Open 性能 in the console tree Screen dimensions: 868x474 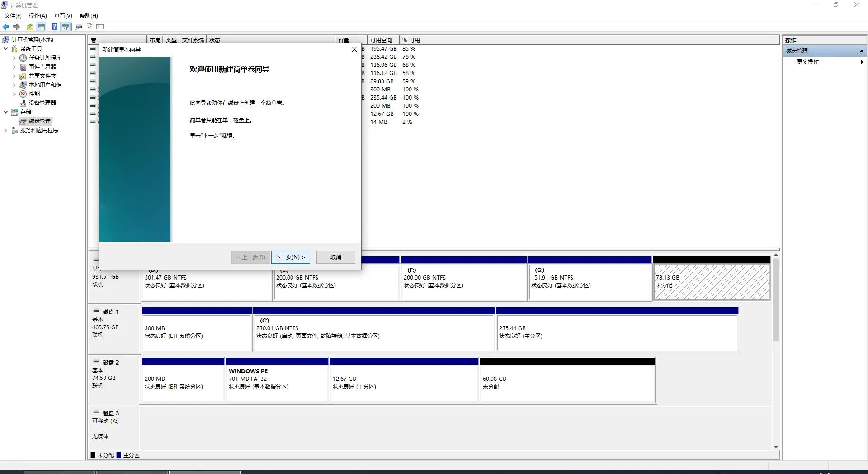point(34,94)
